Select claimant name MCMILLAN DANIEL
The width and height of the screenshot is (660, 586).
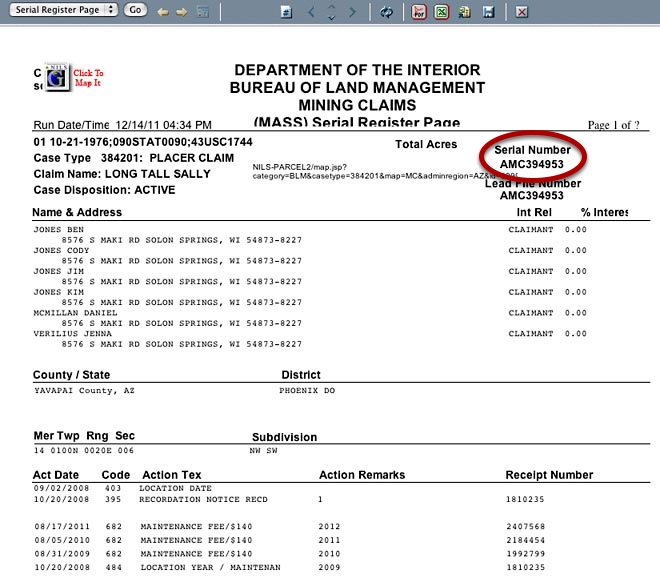coord(75,313)
